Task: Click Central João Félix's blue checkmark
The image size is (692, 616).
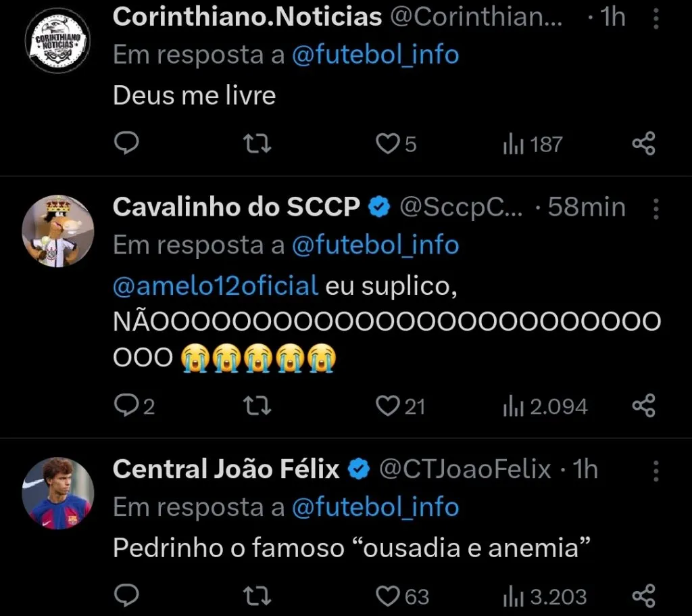Action: [359, 467]
